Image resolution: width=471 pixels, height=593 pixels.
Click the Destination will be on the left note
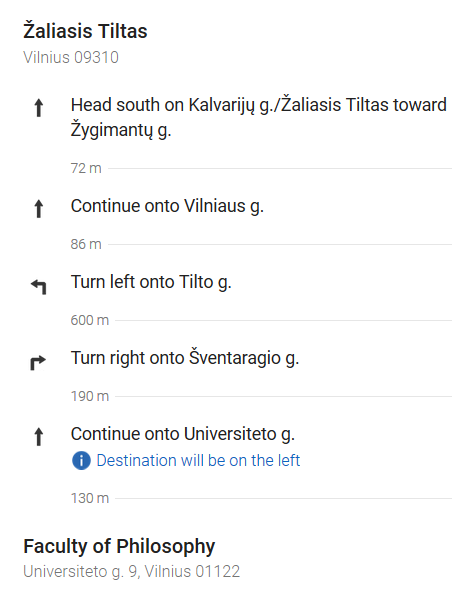(x=198, y=461)
